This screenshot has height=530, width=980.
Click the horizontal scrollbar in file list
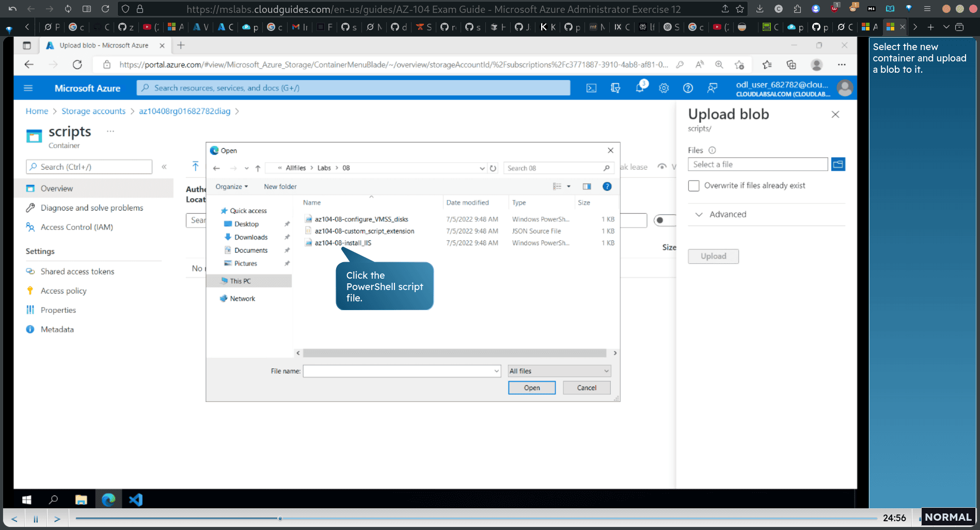454,353
